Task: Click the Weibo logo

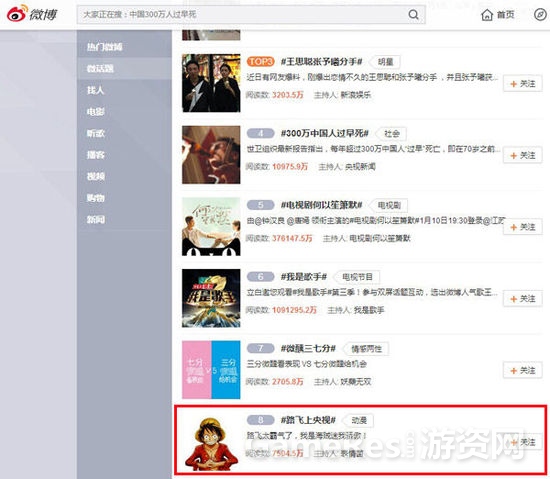Action: (x=32, y=14)
